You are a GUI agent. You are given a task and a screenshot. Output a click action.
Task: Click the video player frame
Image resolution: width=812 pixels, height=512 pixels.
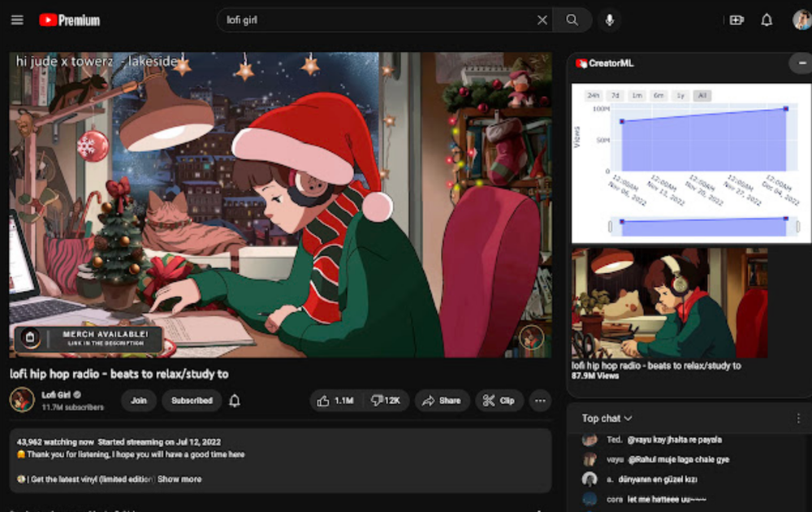(x=280, y=205)
